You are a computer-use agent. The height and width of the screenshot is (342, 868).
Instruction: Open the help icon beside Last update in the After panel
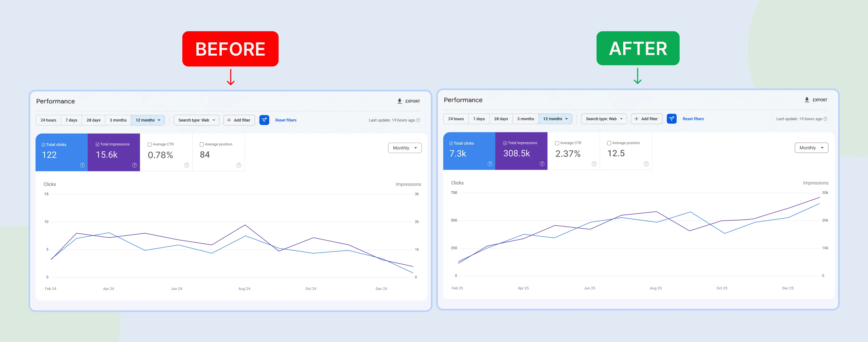click(x=826, y=119)
